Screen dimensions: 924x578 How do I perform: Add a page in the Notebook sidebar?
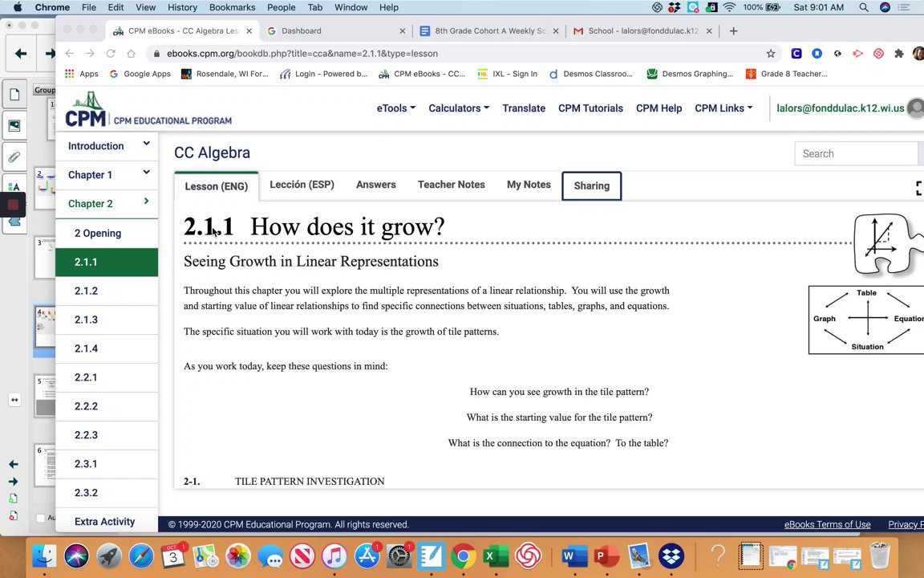[x=14, y=499]
